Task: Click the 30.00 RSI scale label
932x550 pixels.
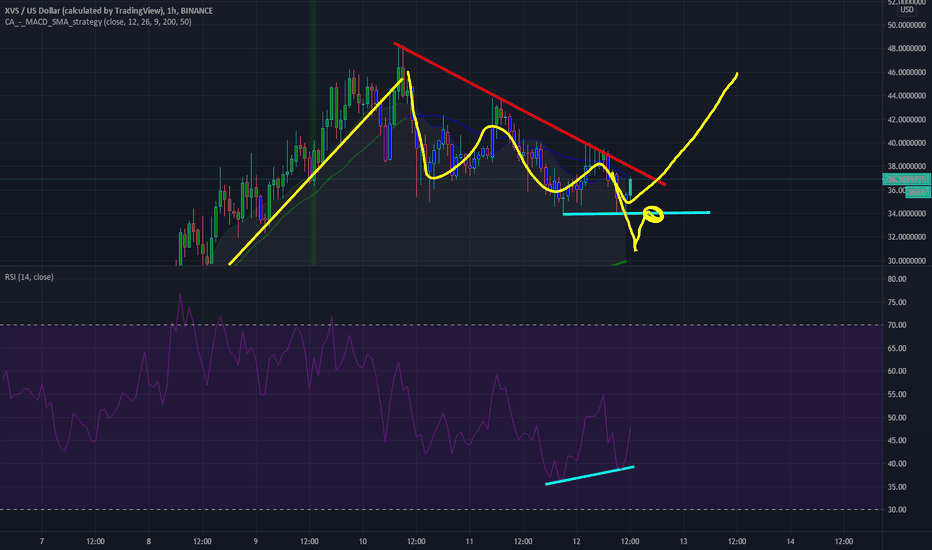Action: (x=896, y=510)
